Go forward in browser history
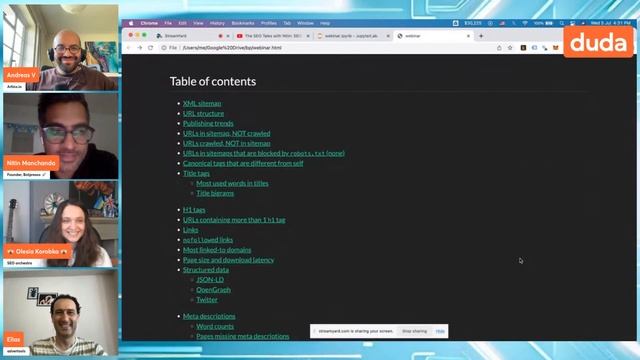The height and width of the screenshot is (360, 640). (x=140, y=48)
